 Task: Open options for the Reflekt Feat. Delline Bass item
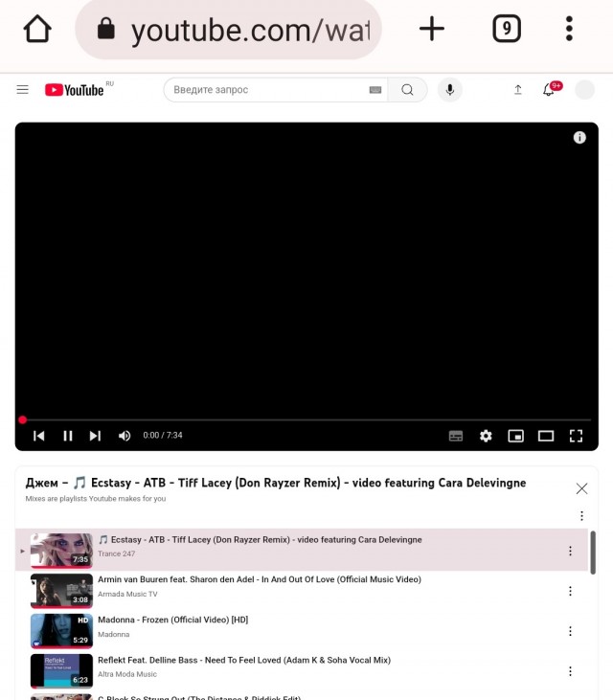(570, 671)
